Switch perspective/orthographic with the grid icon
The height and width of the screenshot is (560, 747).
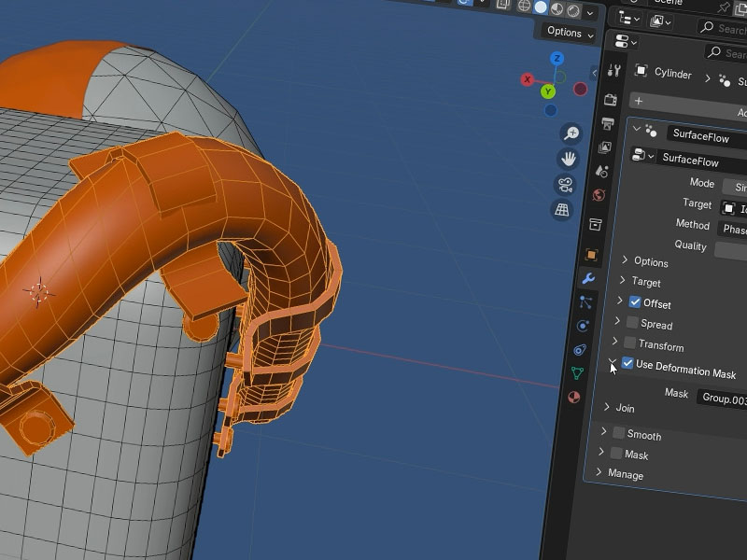pyautogui.click(x=562, y=210)
